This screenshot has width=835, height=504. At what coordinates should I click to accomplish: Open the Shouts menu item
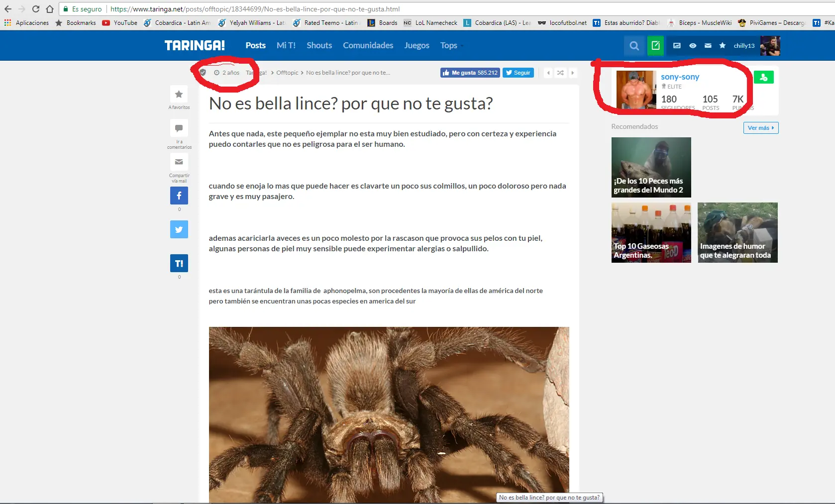[319, 45]
